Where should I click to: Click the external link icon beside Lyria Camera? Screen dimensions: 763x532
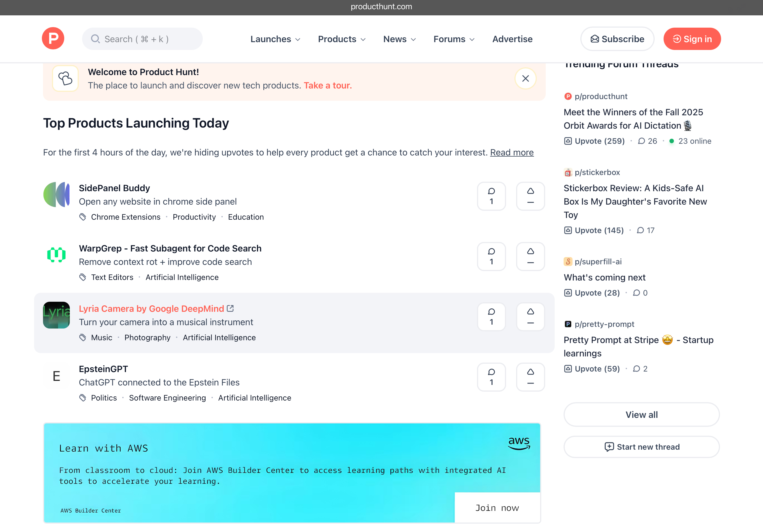(230, 308)
